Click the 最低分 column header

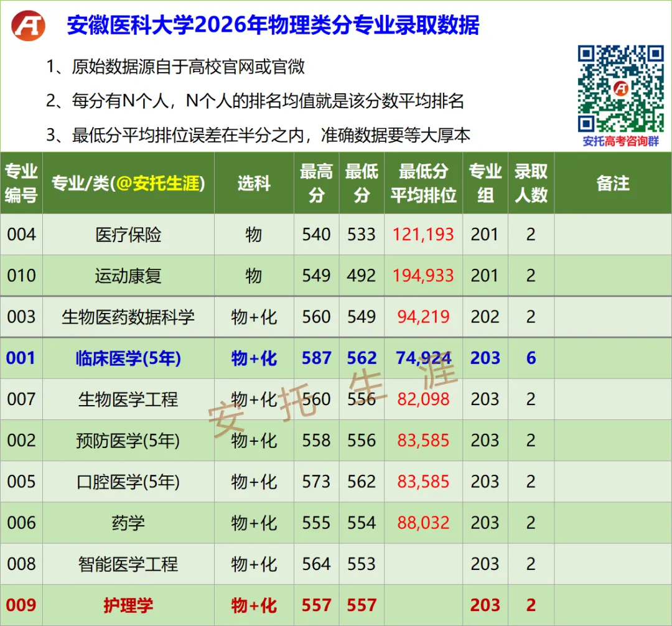tap(362, 183)
